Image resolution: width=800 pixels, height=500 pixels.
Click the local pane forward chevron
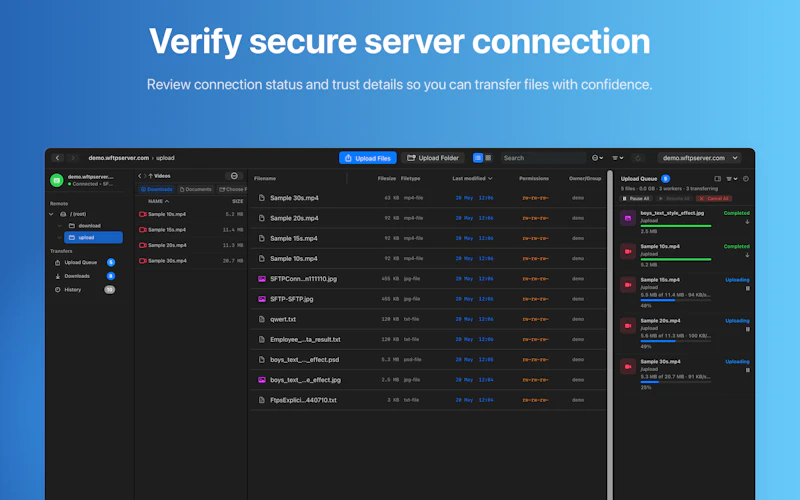(x=145, y=176)
